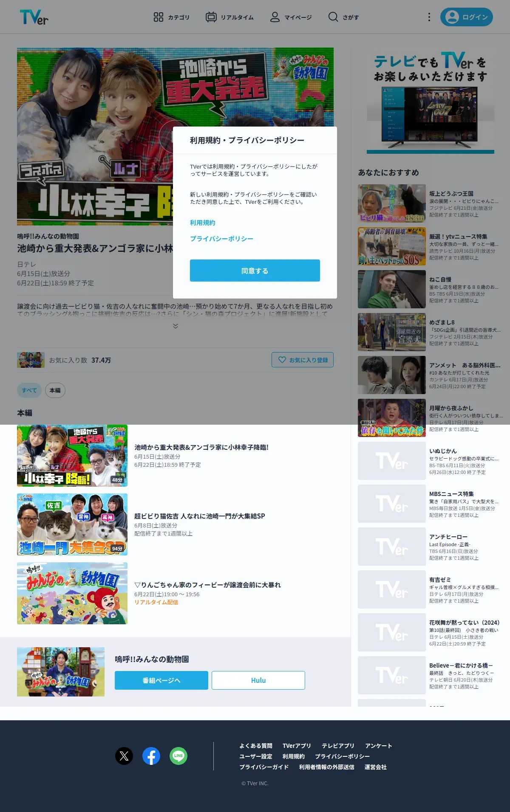
Task: Open the ユーザー設定 footer link
Action: tap(256, 756)
